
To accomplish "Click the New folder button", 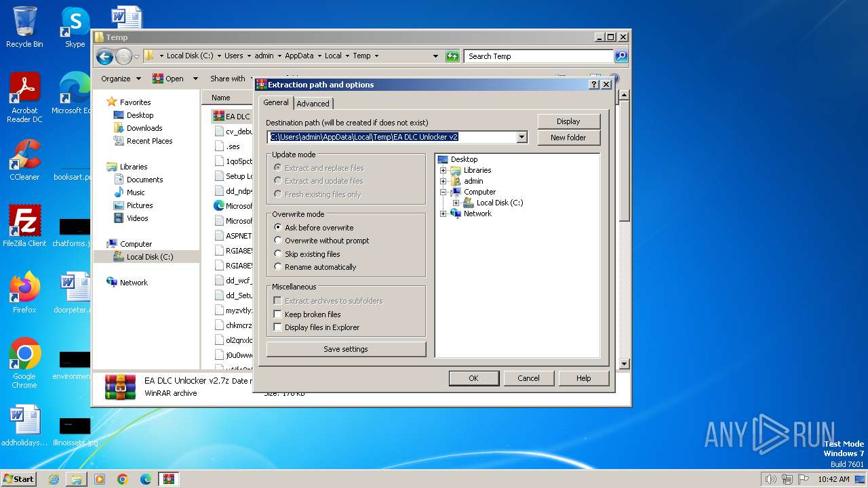I will tap(568, 138).
